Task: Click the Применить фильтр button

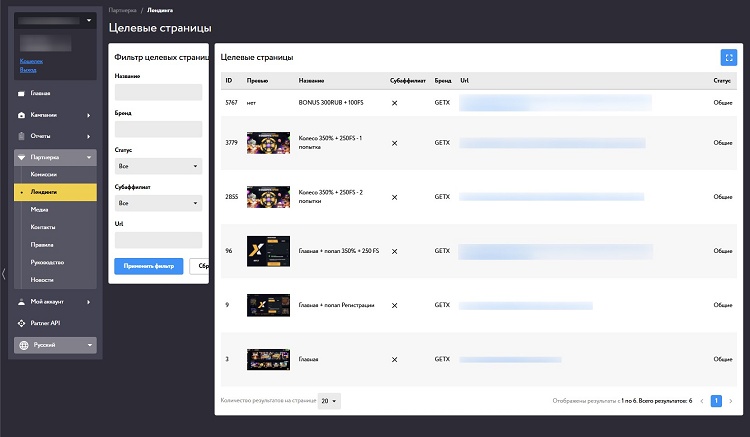Action: coord(149,266)
